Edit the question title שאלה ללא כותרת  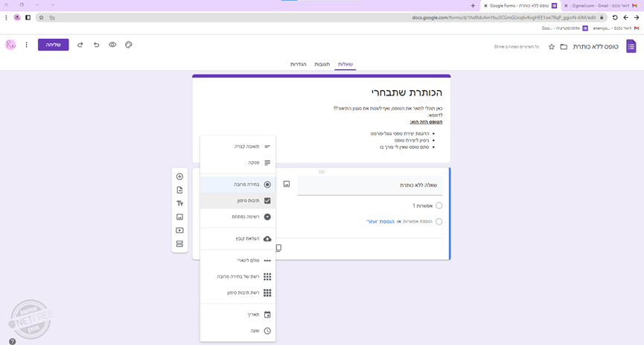coord(369,186)
